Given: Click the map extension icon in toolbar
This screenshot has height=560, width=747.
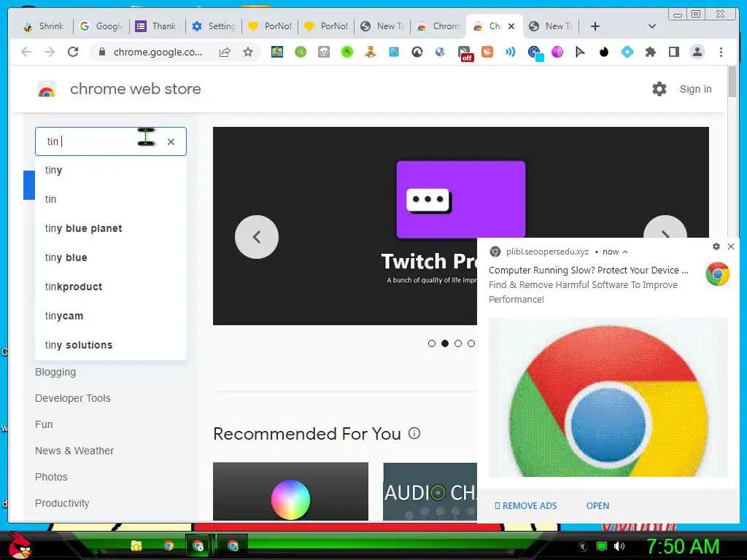Looking at the screenshot, I should point(276,52).
